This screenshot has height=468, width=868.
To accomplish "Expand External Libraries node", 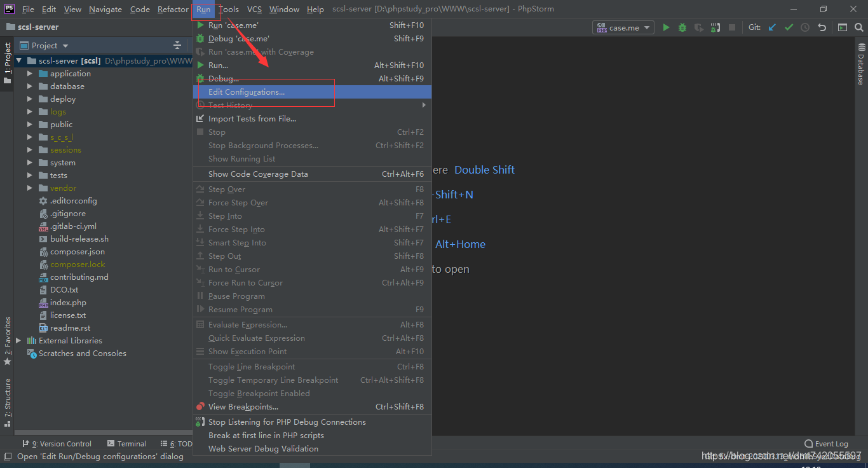I will click(18, 341).
